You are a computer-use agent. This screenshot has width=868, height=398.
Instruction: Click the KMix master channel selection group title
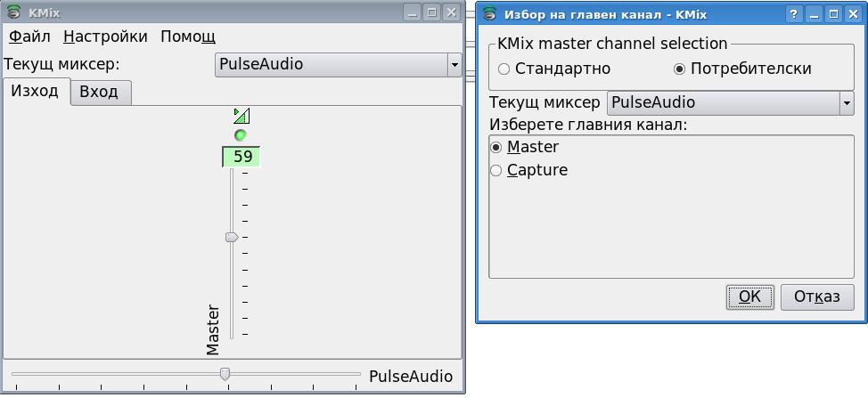point(612,44)
